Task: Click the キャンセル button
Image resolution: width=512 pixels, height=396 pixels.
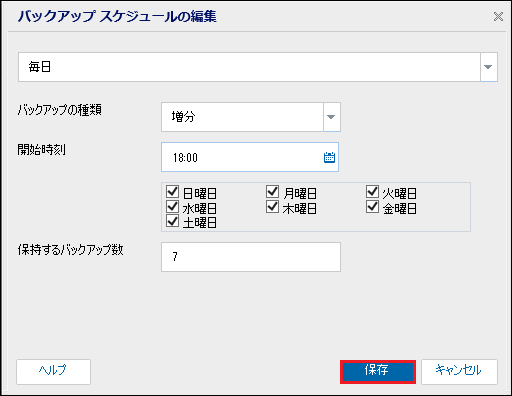Action: coord(459,372)
